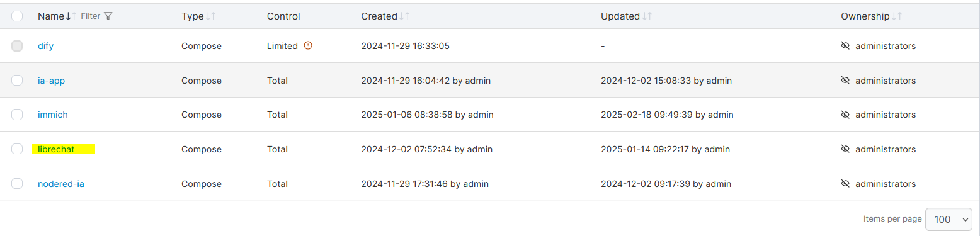Click the hidden-eye ownership icon for immich

tap(846, 115)
